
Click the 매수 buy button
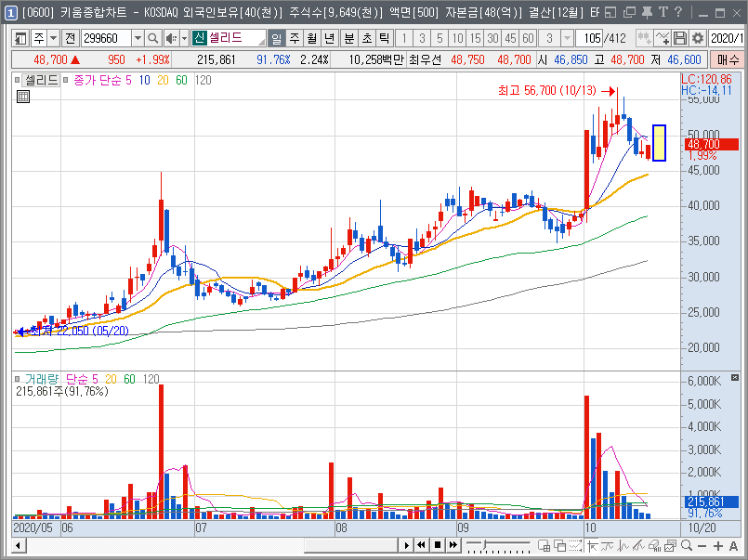pyautogui.click(x=728, y=60)
